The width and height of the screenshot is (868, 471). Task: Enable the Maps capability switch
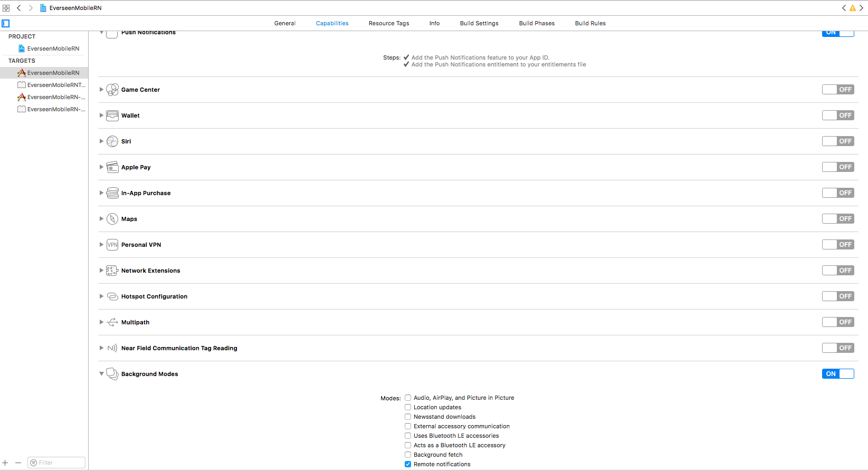tap(838, 219)
